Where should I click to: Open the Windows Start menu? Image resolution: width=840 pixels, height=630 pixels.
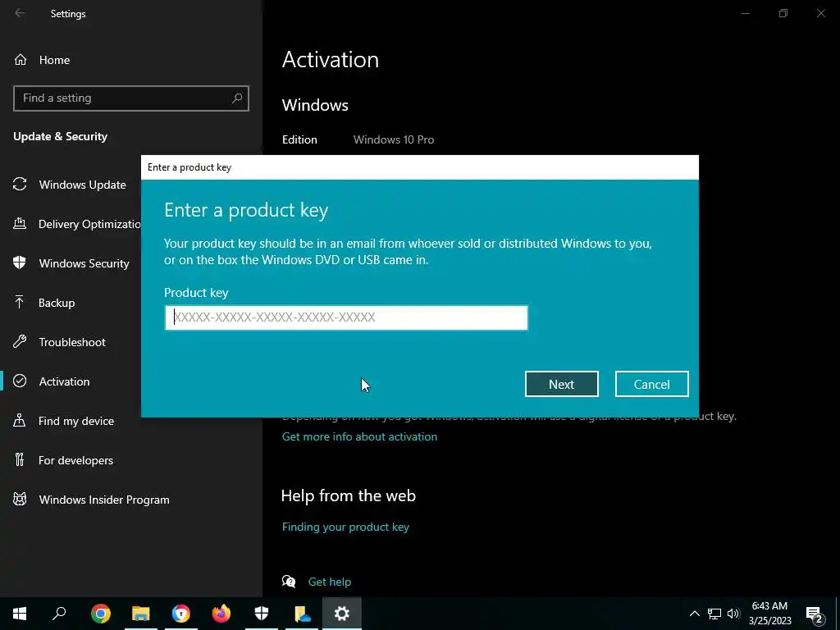click(x=20, y=614)
